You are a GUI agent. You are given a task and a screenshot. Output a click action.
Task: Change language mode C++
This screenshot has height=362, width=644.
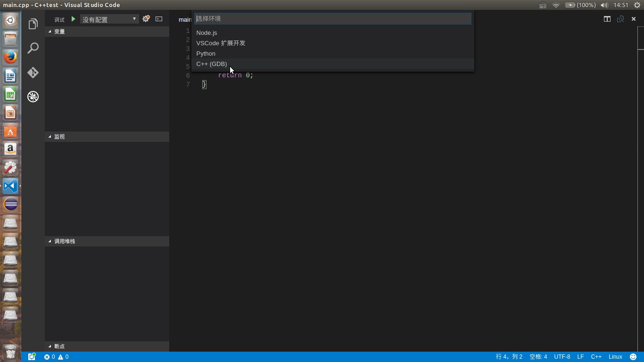click(596, 357)
